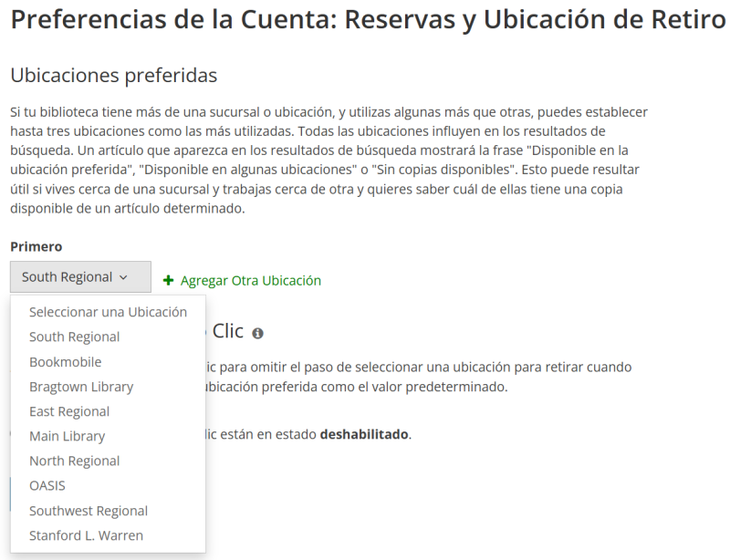Click the "Primero" field label

coord(36,247)
